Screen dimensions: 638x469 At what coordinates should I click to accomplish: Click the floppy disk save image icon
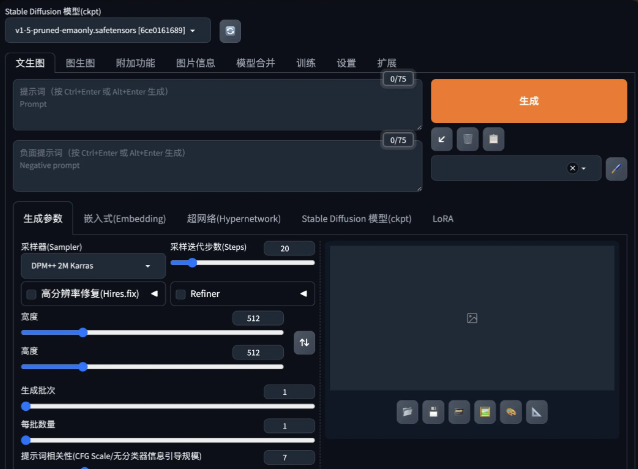coord(433,412)
